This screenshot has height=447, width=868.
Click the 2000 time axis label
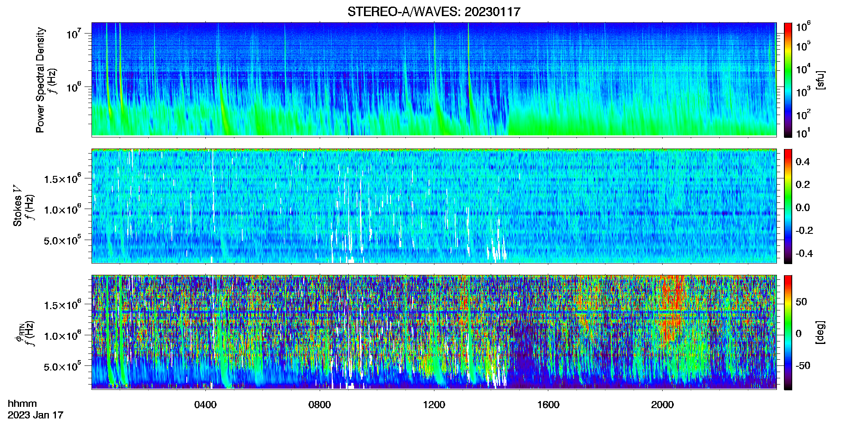(x=662, y=404)
